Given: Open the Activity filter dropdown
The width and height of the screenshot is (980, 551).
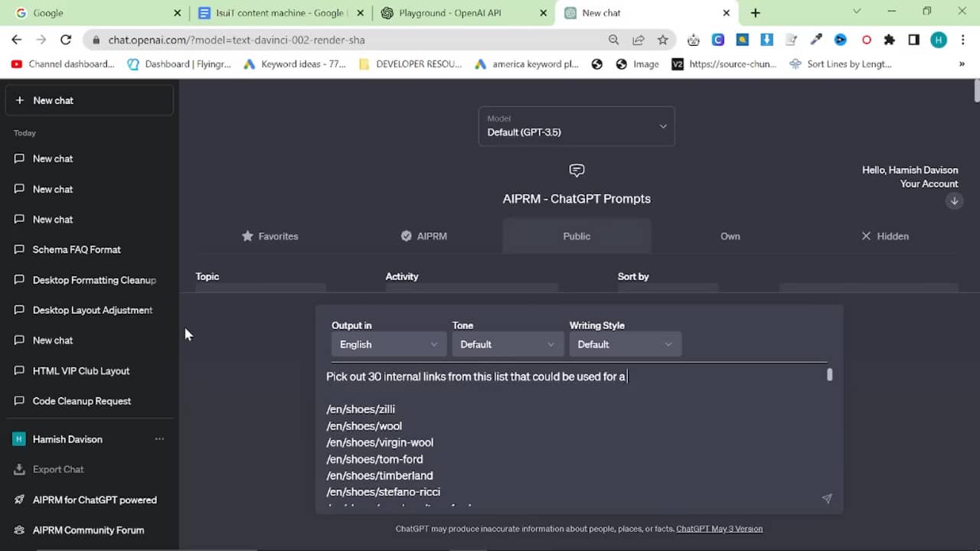Looking at the screenshot, I should coord(472,288).
